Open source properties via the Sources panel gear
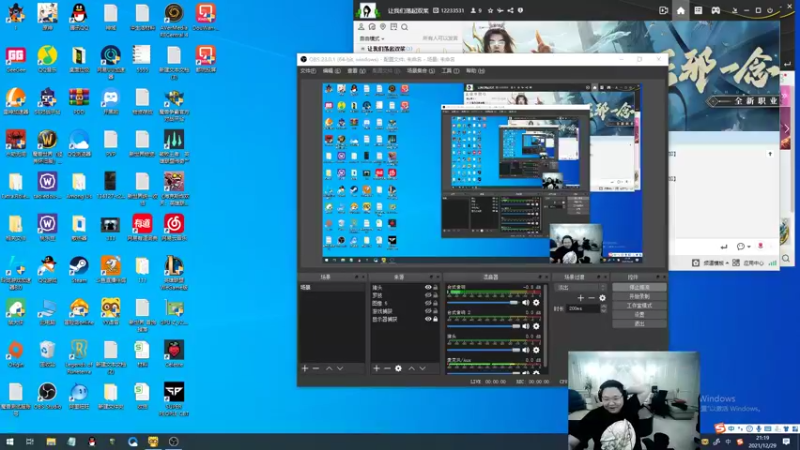The width and height of the screenshot is (800, 450). [x=398, y=368]
